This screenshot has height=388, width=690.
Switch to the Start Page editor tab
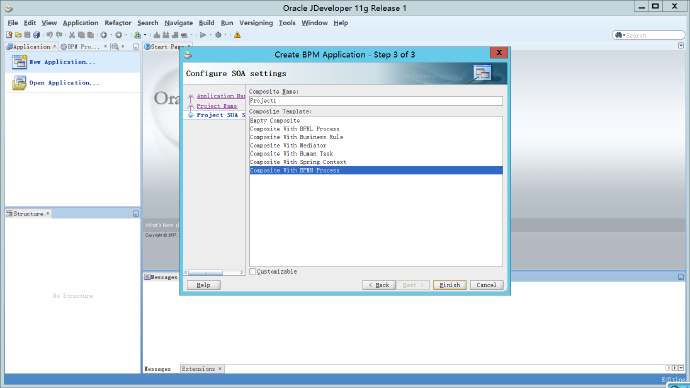(x=167, y=46)
